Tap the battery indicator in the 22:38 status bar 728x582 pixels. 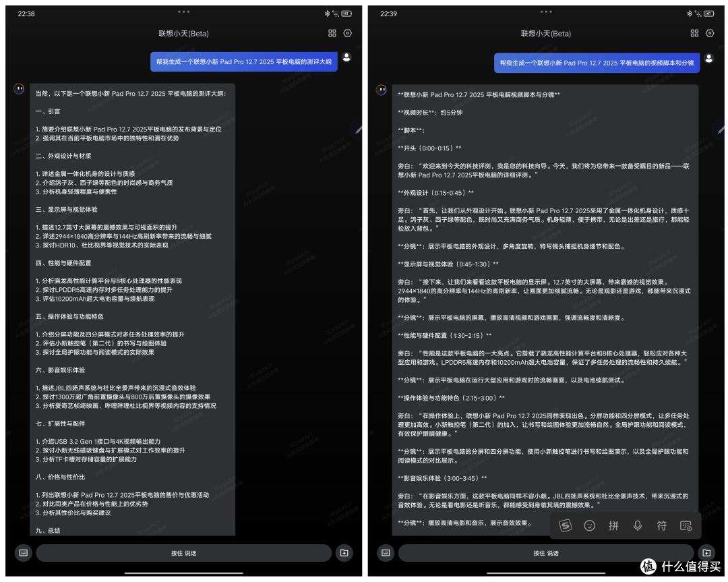tap(347, 13)
